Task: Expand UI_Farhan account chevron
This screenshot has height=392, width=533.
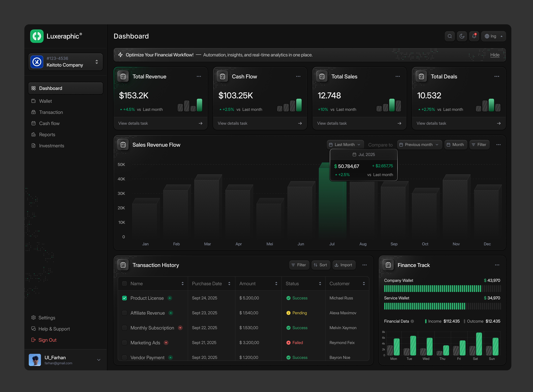Action: [x=99, y=360]
